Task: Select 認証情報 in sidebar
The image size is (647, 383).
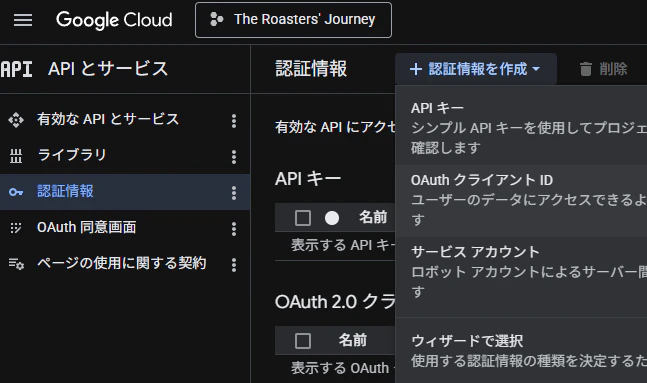Action: [x=65, y=191]
